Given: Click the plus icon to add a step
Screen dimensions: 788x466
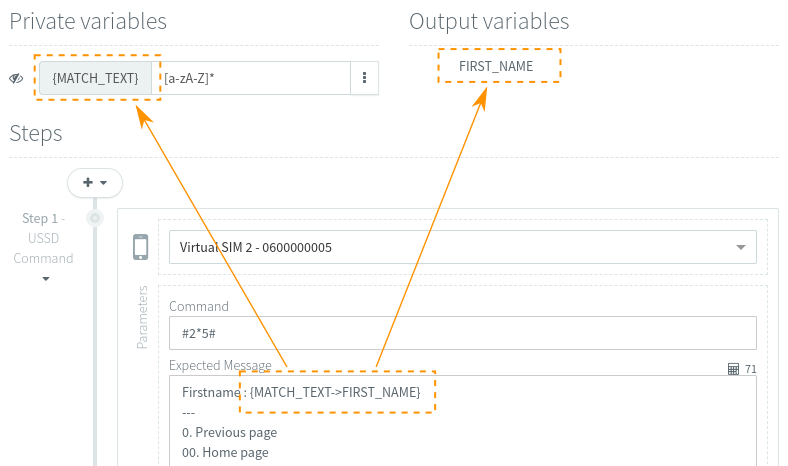Looking at the screenshot, I should coord(88,182).
